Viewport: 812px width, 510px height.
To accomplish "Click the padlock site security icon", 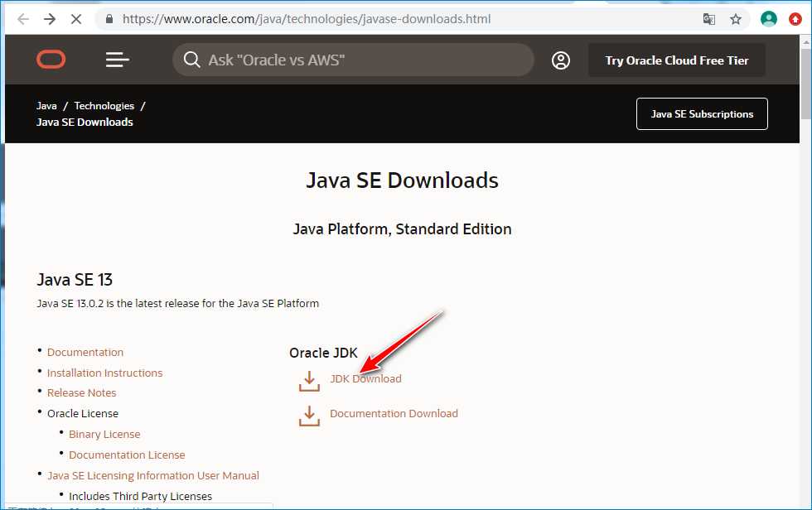I will coord(109,19).
